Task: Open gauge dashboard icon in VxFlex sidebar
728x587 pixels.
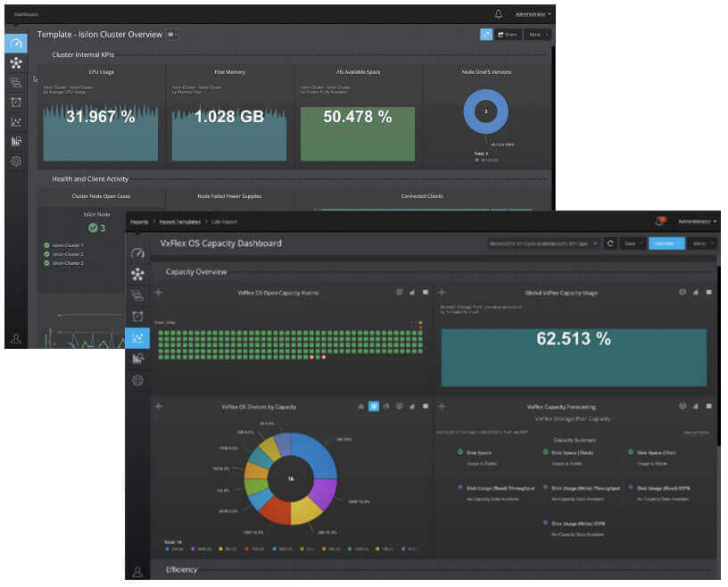Action: (137, 253)
